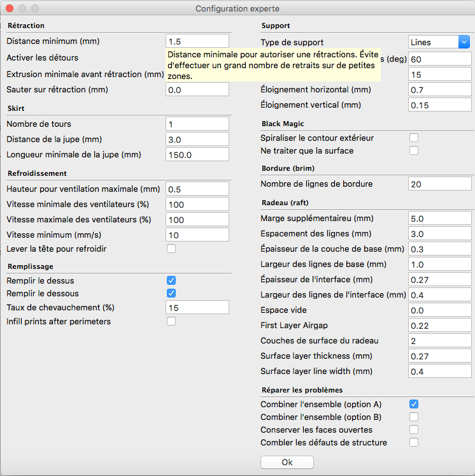Enable Conserver les faces ouvertes

[x=414, y=429]
